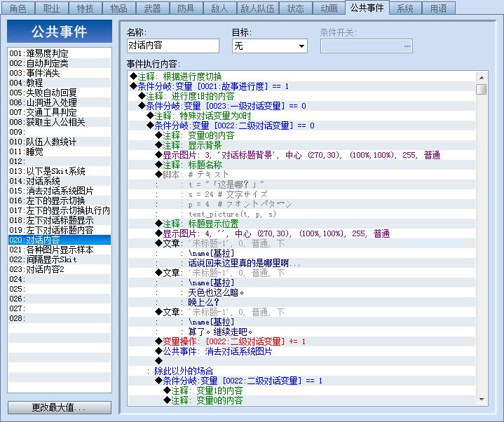Select 条件分歧 [0023:一级对话变量] == 0 line
This screenshot has height=422, width=504.
[301, 106]
